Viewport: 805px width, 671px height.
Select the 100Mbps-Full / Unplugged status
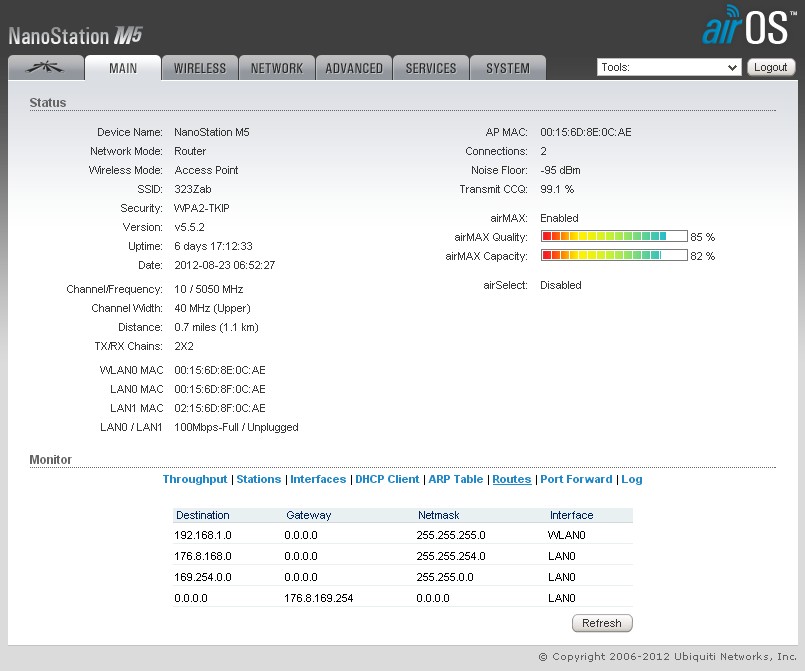pos(236,427)
